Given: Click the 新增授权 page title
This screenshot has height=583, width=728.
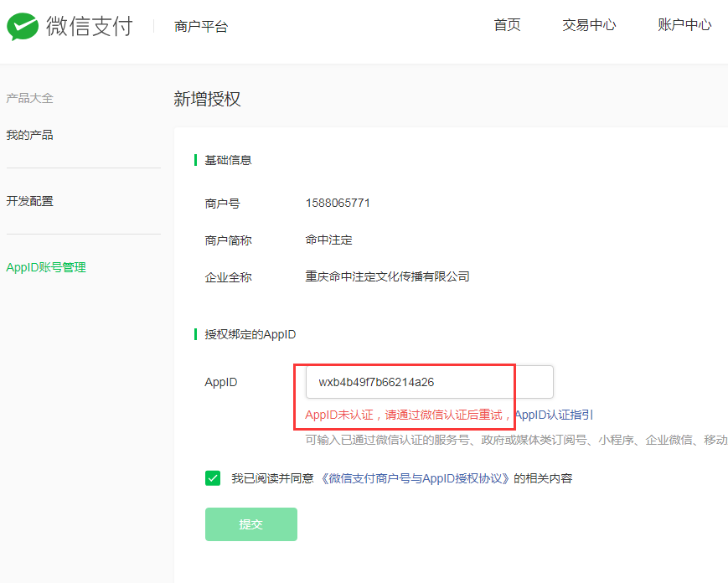Looking at the screenshot, I should 207,99.
